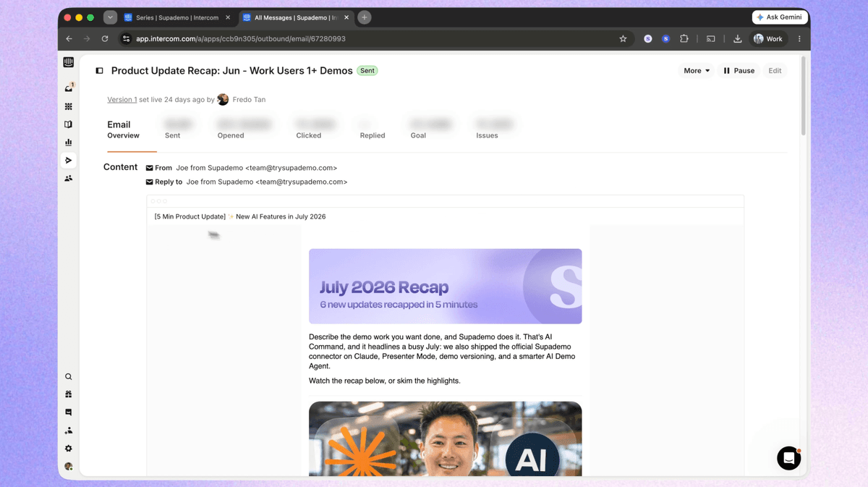The height and width of the screenshot is (487, 868).
Task: Select the Email Overview tab
Action: click(123, 130)
